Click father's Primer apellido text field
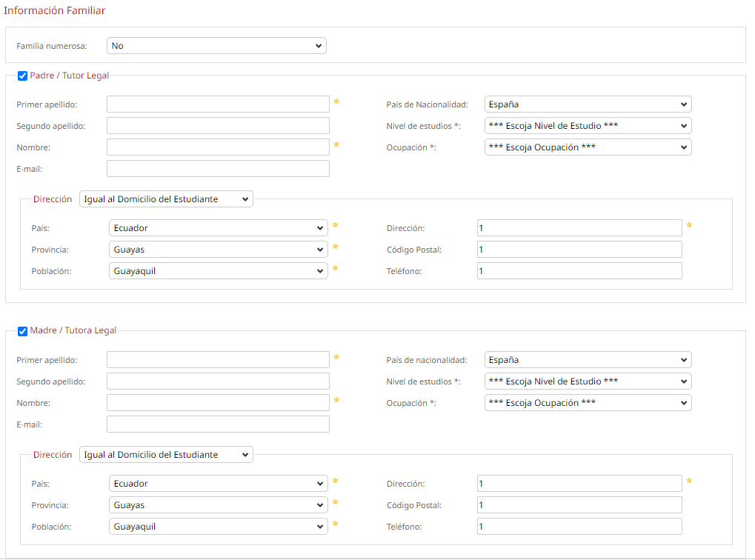 pos(218,104)
